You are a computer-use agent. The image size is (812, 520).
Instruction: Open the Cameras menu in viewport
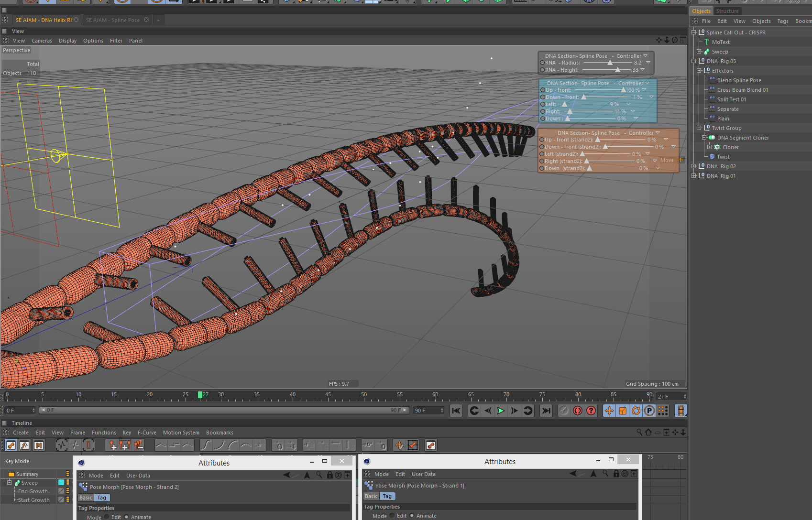click(42, 41)
